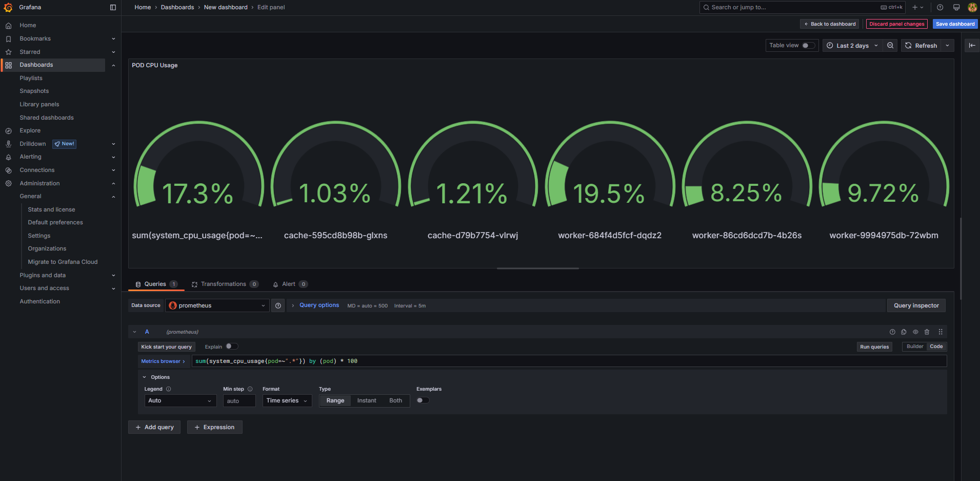Open Stats and license page

[x=51, y=209]
